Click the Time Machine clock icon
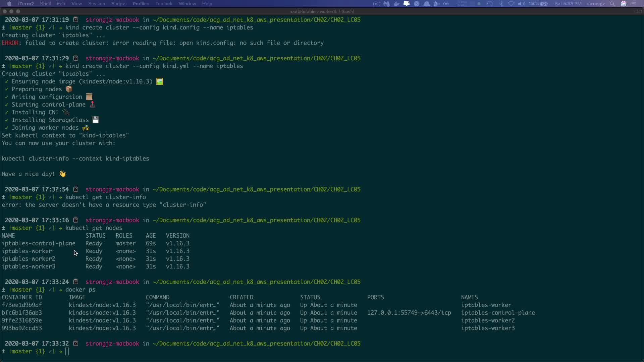The image size is (644, 362). click(x=489, y=4)
